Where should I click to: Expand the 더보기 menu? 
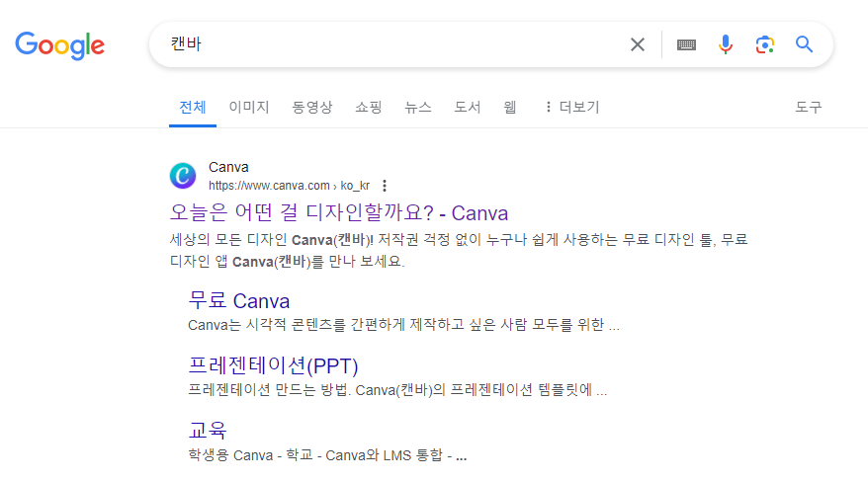[x=572, y=108]
